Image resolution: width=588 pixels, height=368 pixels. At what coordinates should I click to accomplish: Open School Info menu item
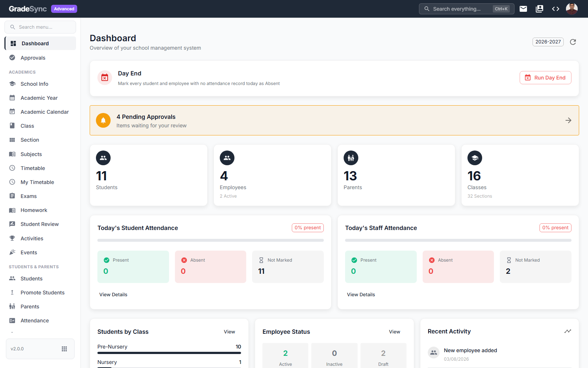[x=40, y=84]
